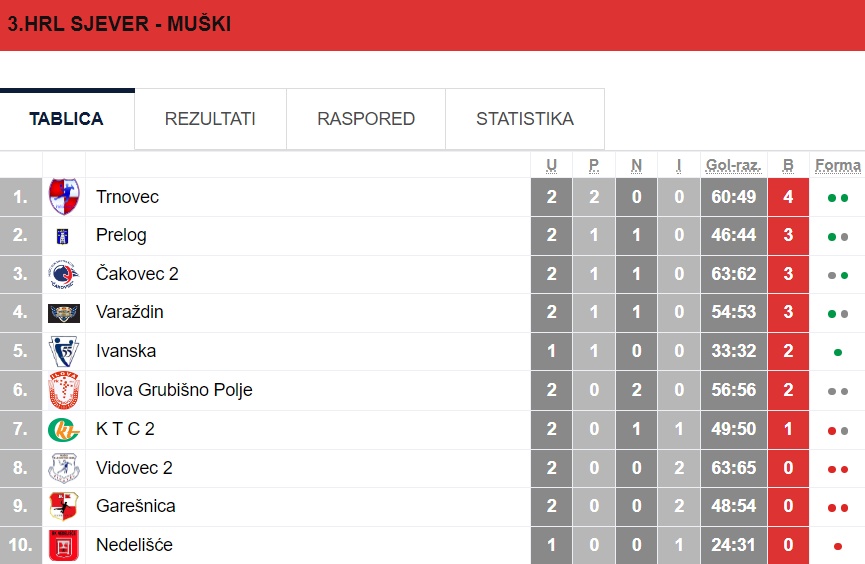
Task: Click the Čakovec 2 club logo
Action: [64, 274]
